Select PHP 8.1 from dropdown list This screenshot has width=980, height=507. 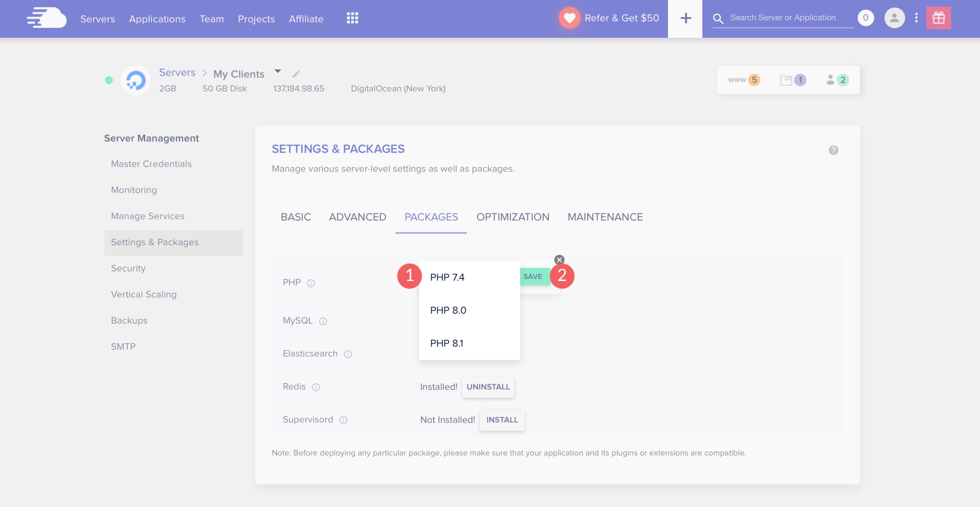(x=446, y=342)
